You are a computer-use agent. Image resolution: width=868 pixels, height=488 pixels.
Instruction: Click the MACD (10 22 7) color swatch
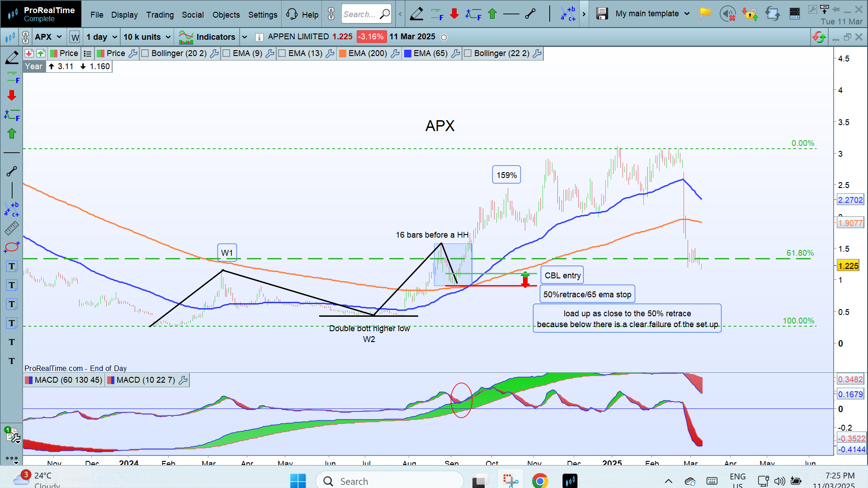pos(110,380)
